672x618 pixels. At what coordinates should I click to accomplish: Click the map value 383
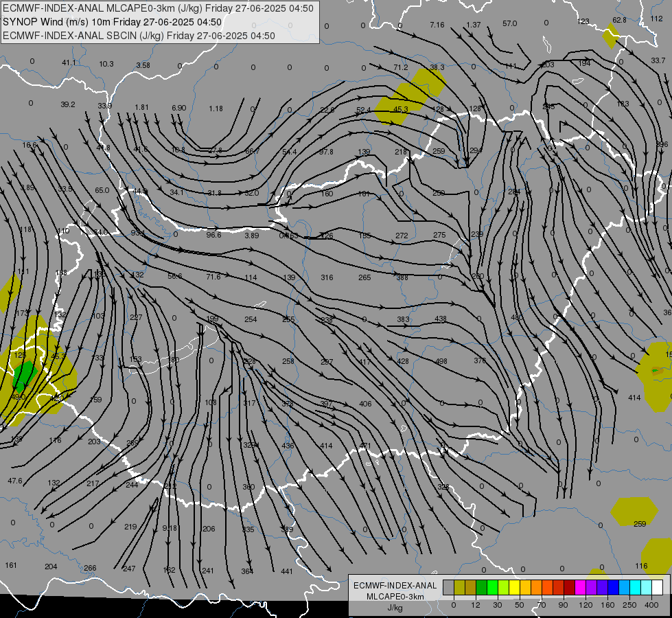(404, 319)
